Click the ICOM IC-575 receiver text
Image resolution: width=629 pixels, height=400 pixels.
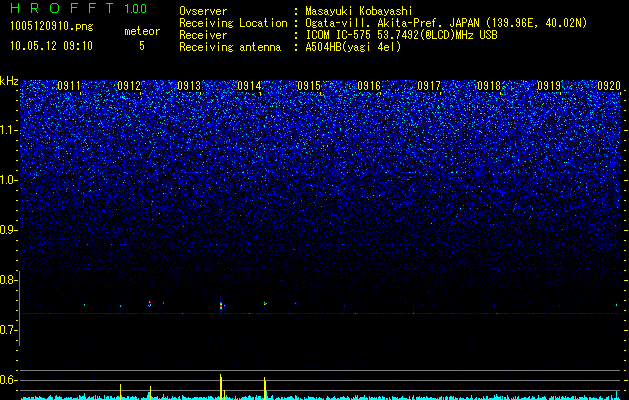(x=401, y=35)
